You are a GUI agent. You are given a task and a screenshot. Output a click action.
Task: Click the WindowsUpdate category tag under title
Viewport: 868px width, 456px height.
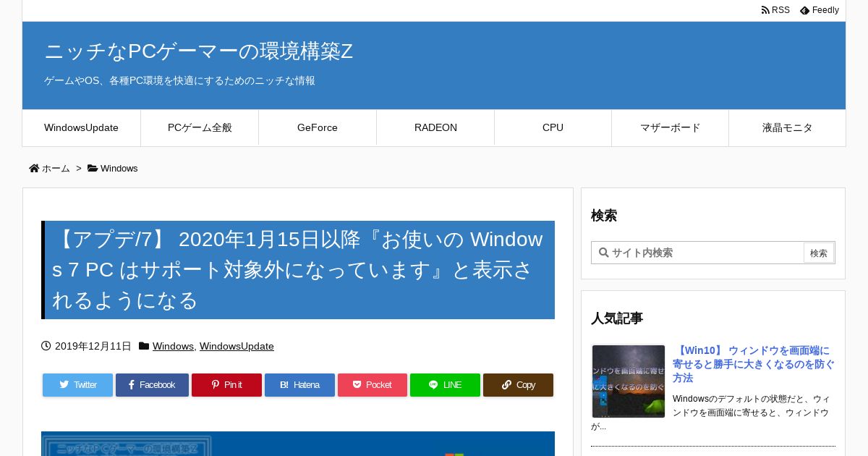click(237, 346)
